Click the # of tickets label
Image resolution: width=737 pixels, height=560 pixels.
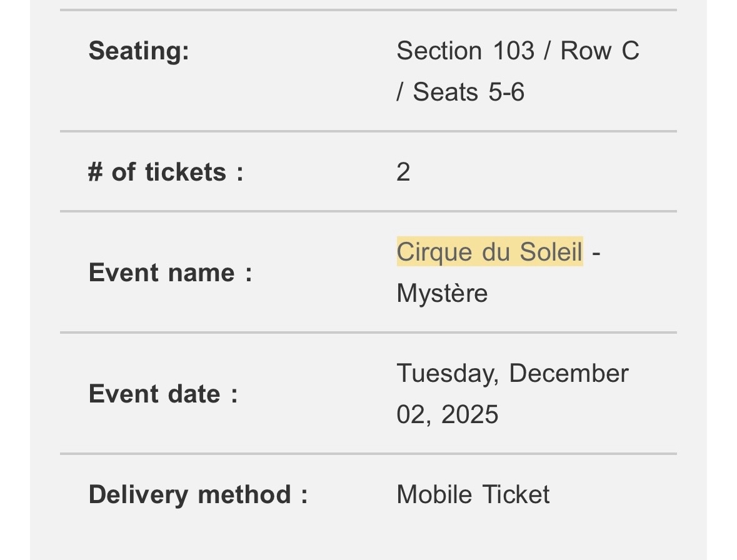click(166, 172)
